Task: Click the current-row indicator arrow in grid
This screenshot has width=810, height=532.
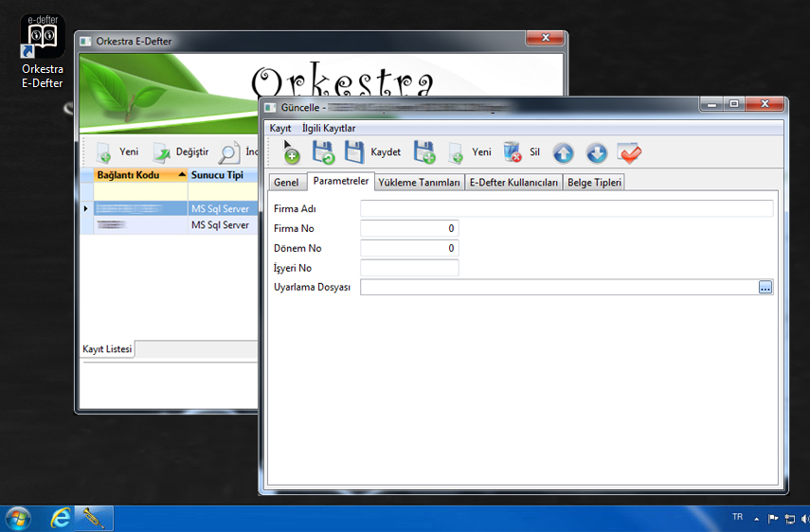Action: click(x=86, y=209)
